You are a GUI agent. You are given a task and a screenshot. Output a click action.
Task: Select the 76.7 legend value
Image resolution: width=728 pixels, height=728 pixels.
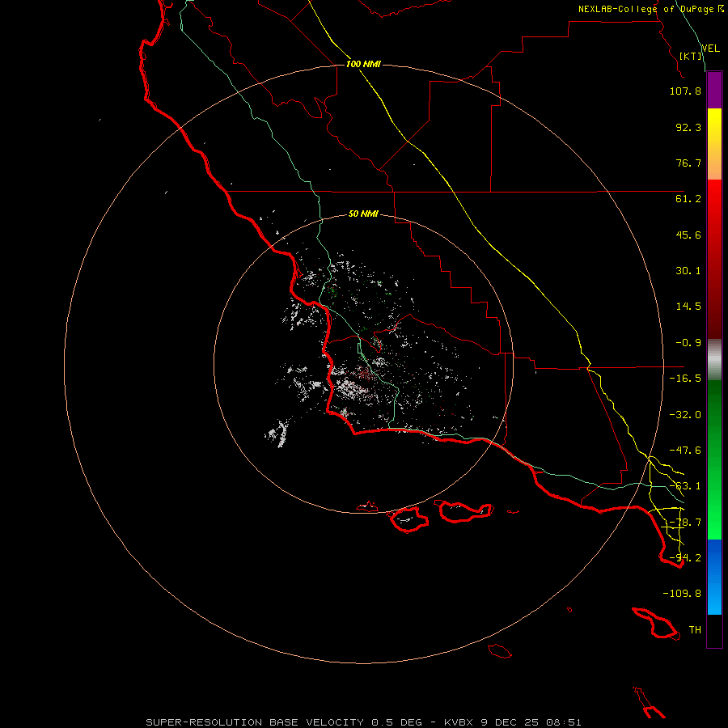pos(688,163)
